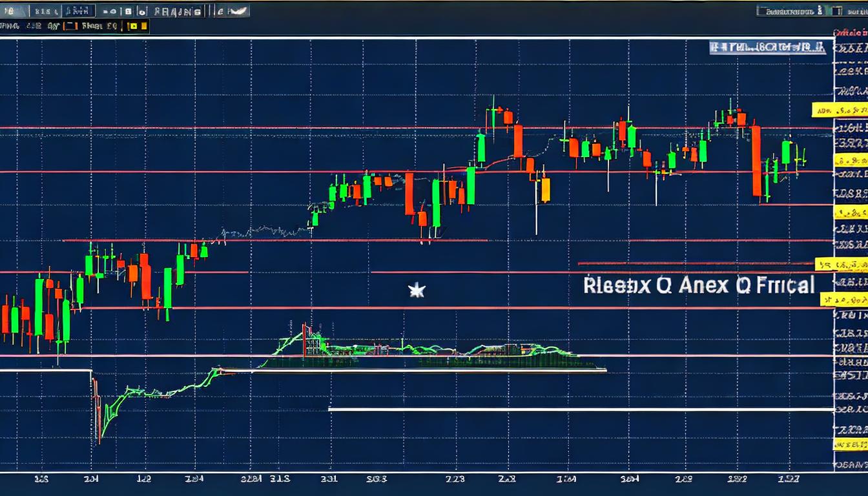This screenshot has width=868, height=496.
Task: Click the yellow square icon in second toolbar row
Action: 134,26
